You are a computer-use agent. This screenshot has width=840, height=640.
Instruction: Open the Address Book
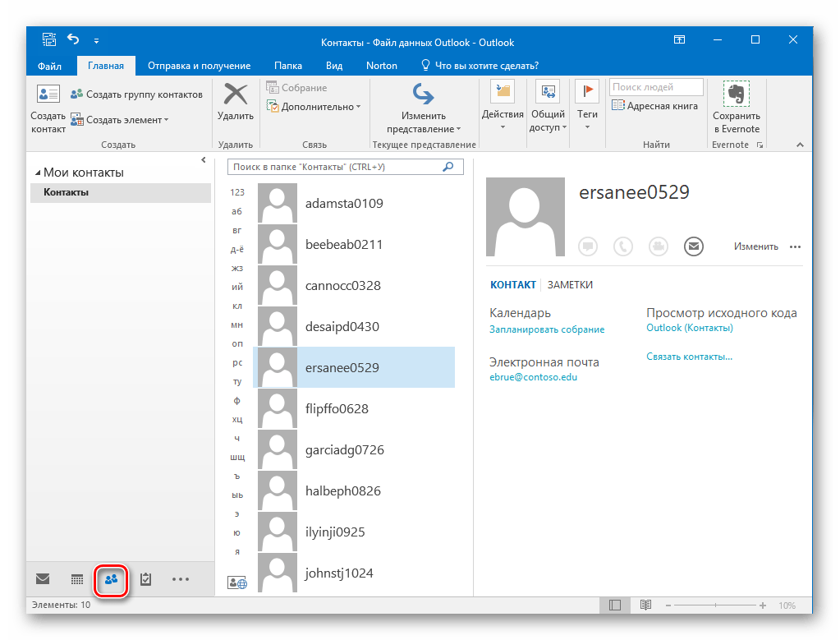pos(654,106)
